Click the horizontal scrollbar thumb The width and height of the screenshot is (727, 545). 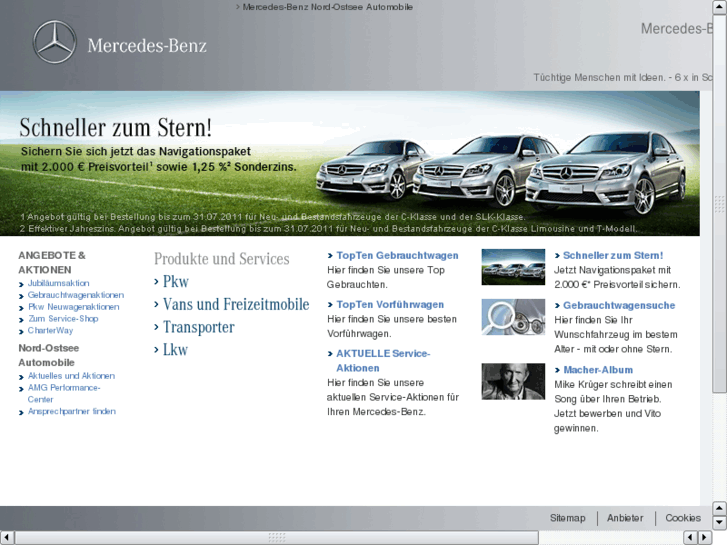(277, 538)
